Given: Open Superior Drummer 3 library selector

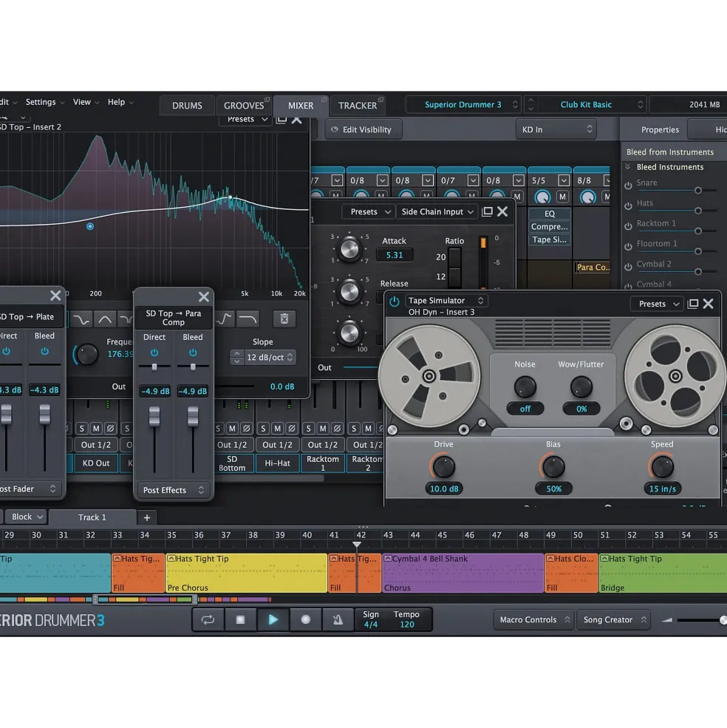Looking at the screenshot, I should click(x=464, y=105).
